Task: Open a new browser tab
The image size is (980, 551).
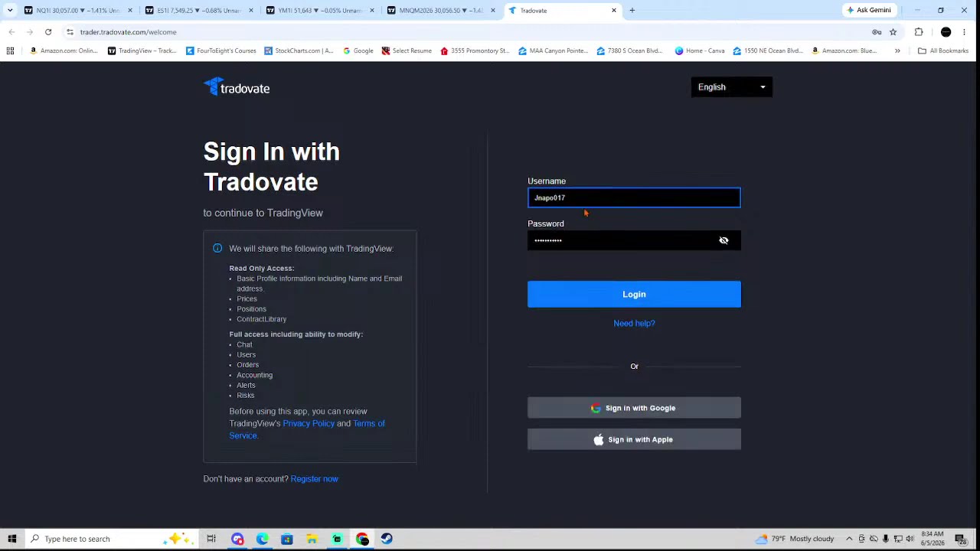Action: click(632, 11)
